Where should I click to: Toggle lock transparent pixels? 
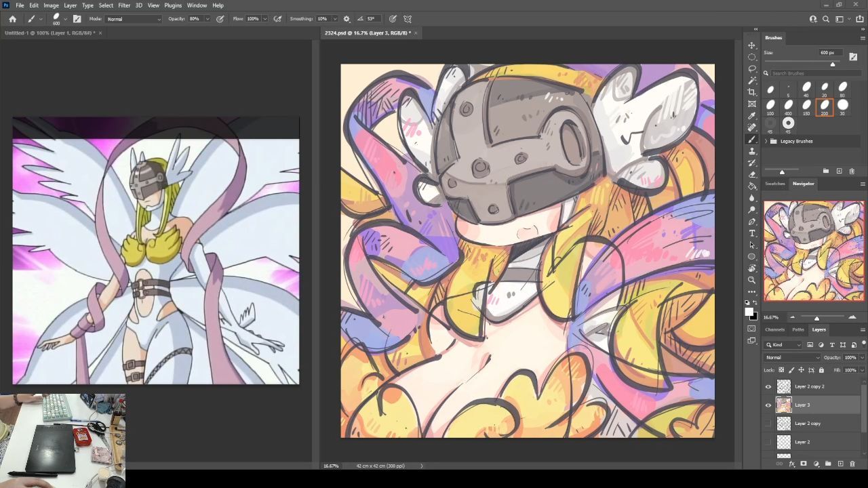tap(781, 370)
